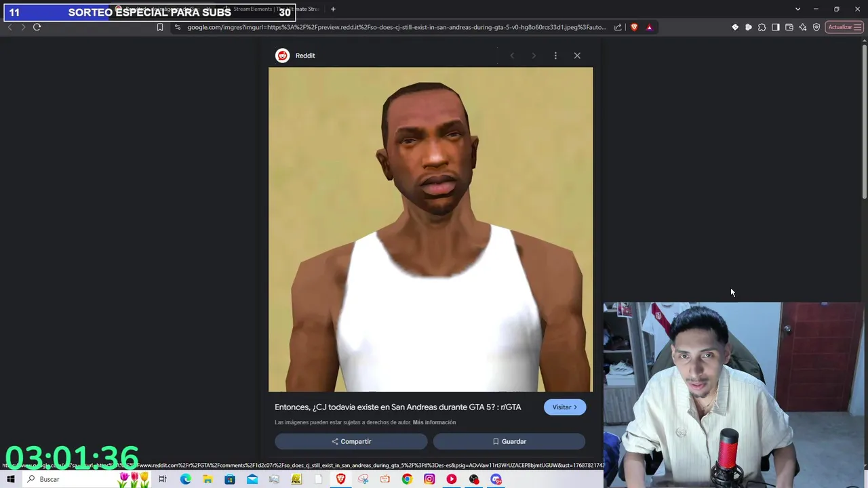Show previous image with left chevron

pyautogui.click(x=512, y=56)
